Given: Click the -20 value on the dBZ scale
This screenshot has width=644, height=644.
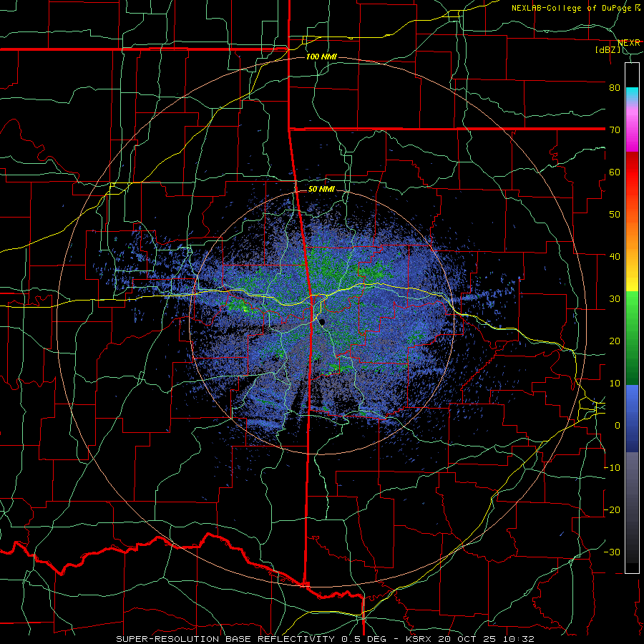Looking at the screenshot, I should point(613,509).
